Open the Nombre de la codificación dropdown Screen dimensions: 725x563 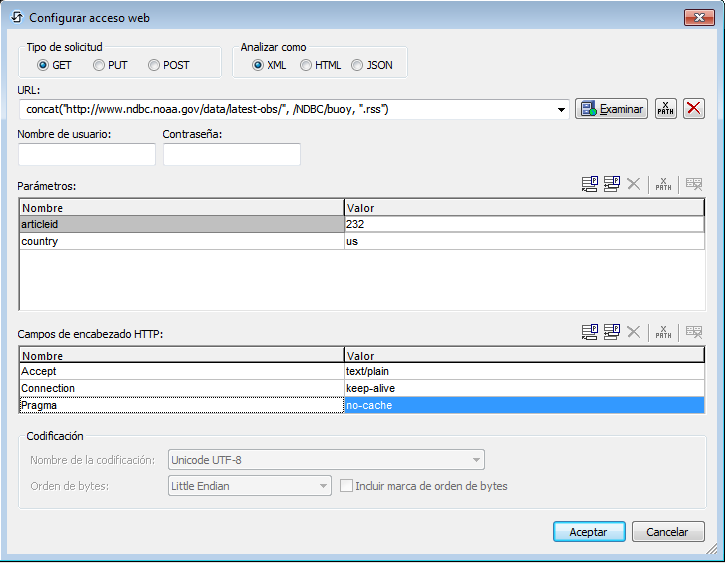click(476, 460)
